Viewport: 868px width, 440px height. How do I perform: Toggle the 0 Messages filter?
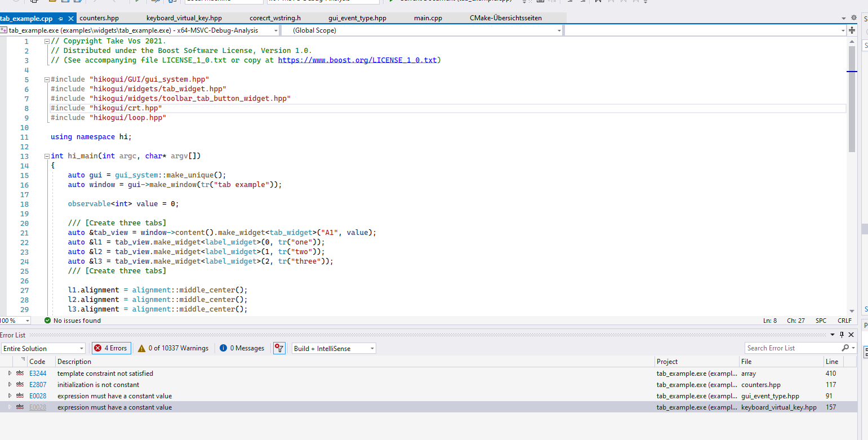point(242,348)
